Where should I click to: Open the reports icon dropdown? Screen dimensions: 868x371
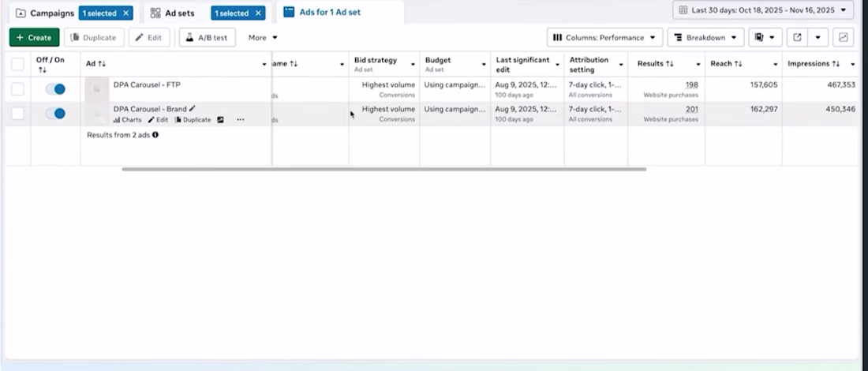point(765,38)
